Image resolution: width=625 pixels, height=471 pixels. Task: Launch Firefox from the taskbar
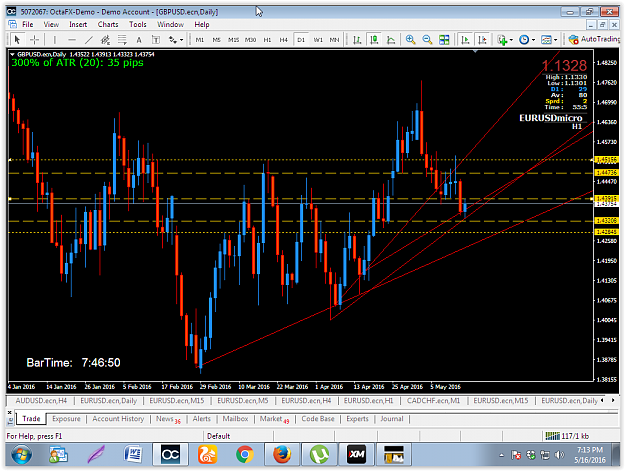coord(282,454)
